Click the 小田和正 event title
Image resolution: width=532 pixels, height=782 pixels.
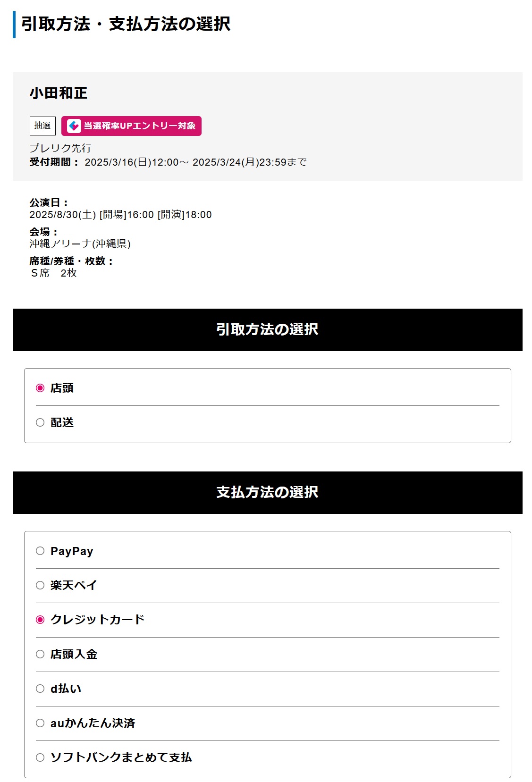point(59,93)
